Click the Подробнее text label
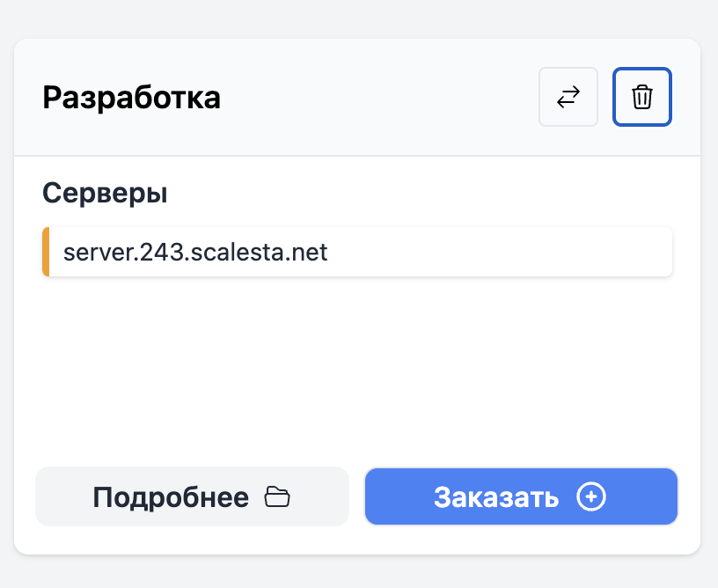The height and width of the screenshot is (588, 718). [x=171, y=497]
